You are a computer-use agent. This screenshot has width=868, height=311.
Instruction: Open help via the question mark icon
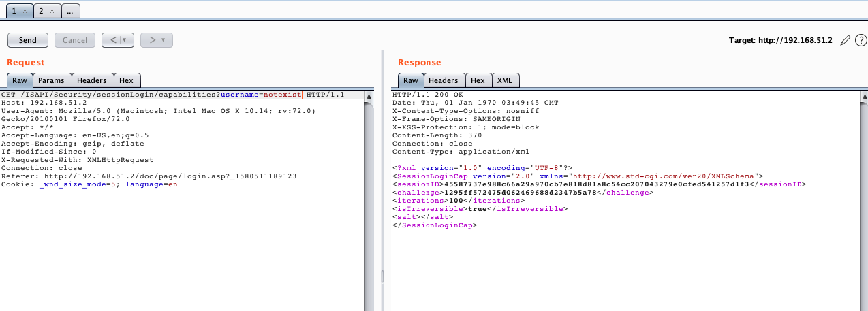861,40
